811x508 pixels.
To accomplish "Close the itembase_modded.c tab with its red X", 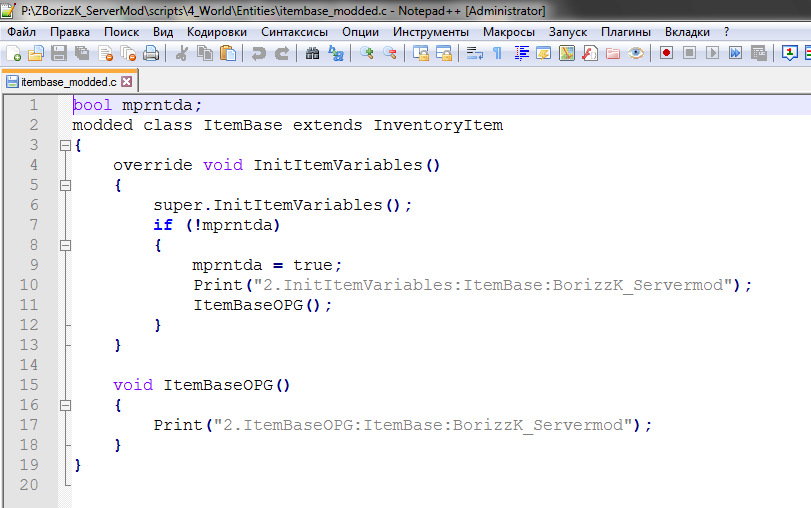I will (x=127, y=82).
